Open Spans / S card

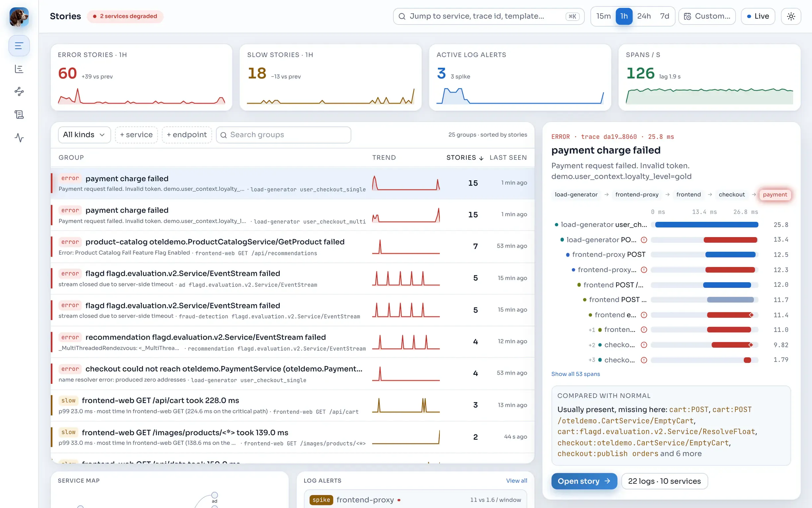coord(709,77)
